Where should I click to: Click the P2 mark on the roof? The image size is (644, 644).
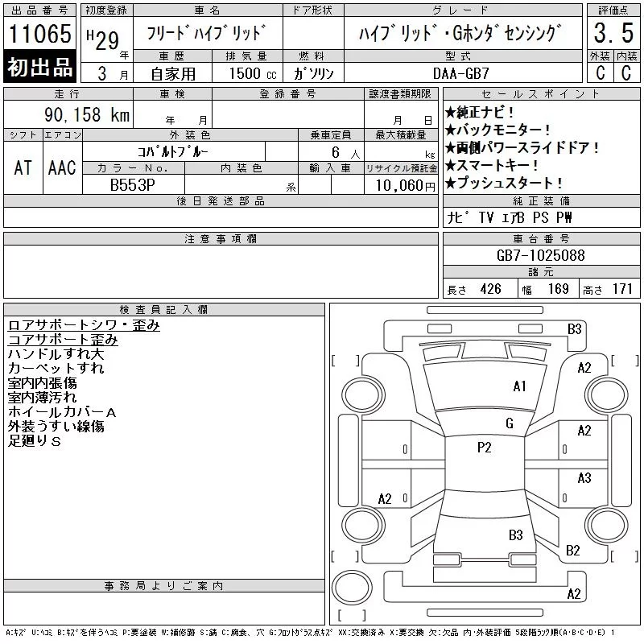point(485,448)
